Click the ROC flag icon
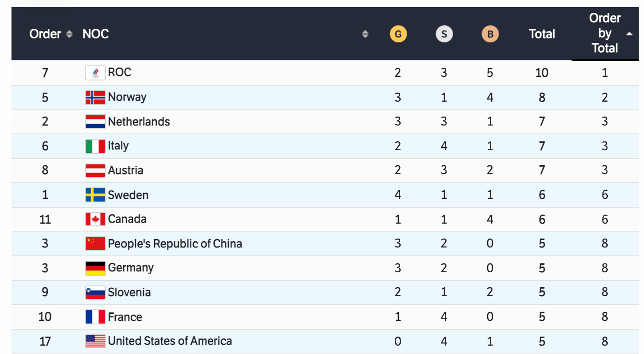The height and width of the screenshot is (354, 644). (x=95, y=72)
